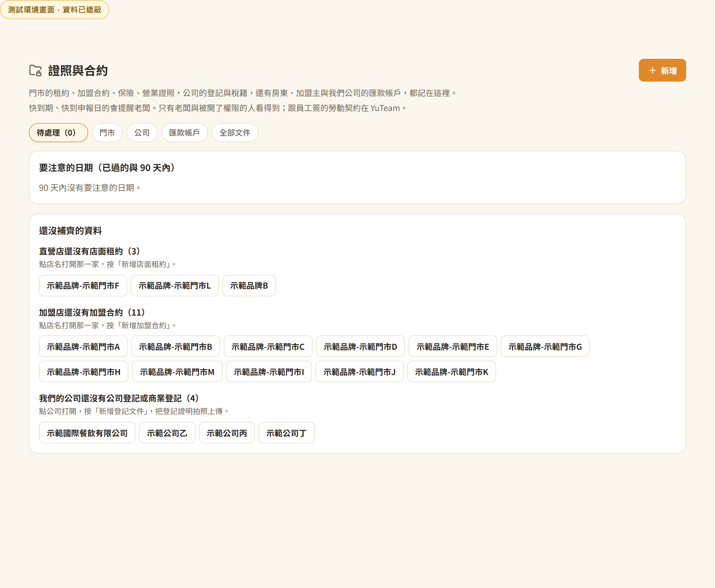Click the 測試環境畫面，資料已遮蔽 badge
715x588 pixels.
tap(55, 10)
